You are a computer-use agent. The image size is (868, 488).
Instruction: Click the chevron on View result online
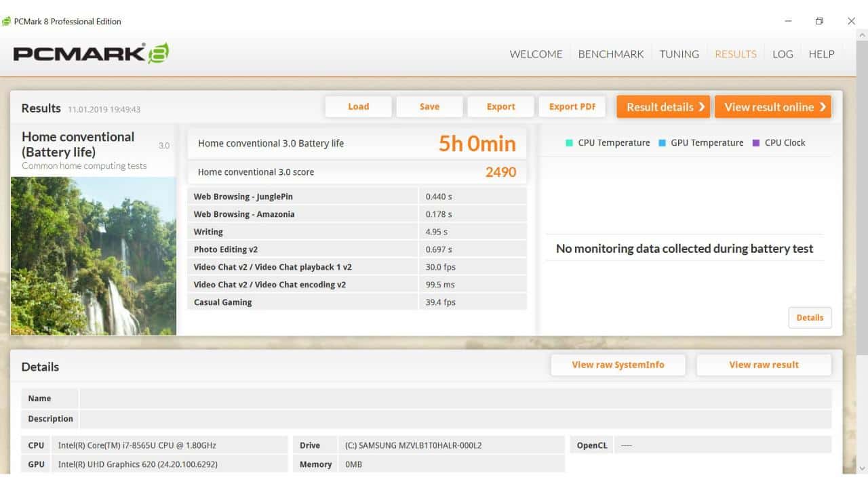pos(823,106)
